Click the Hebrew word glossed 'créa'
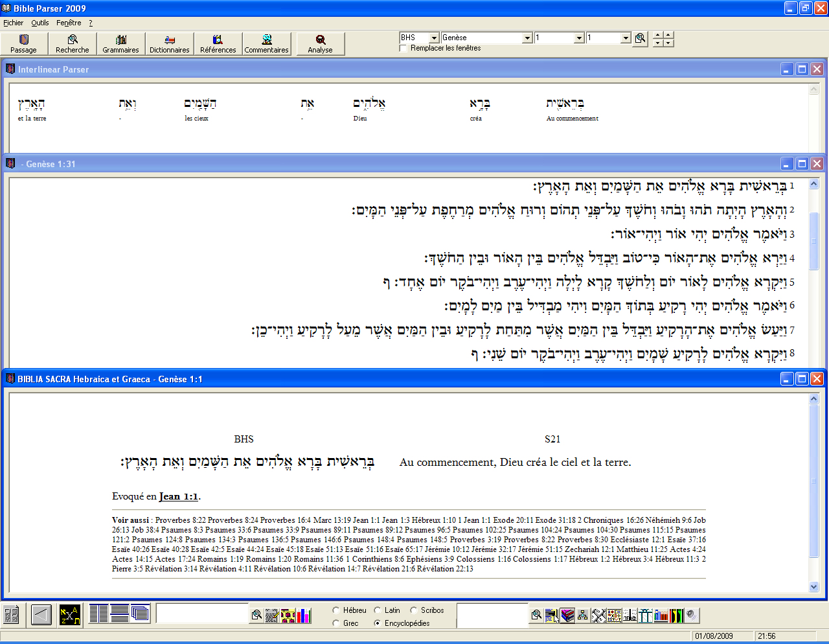Viewport: 829px width, 644px height. click(480, 103)
